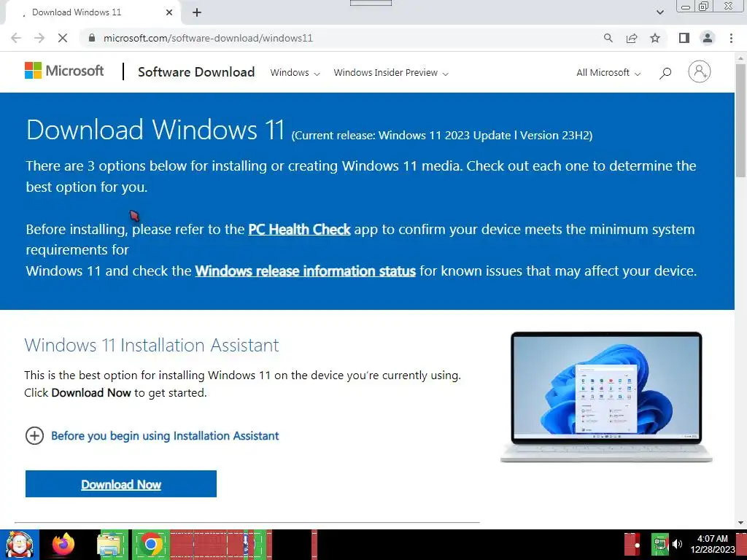Viewport: 747px width, 560px height.
Task: View site info via lock icon
Action: click(92, 38)
